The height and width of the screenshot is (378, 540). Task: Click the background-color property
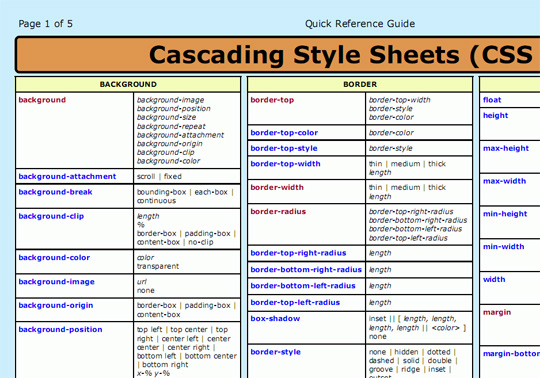click(54, 258)
